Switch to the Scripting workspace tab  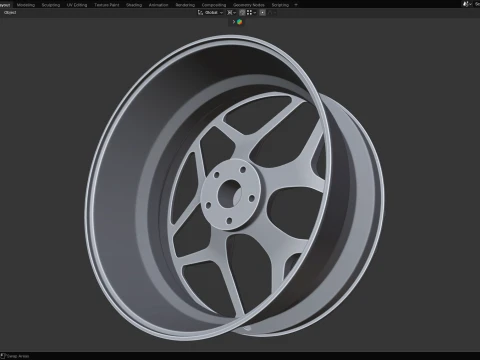(280, 5)
